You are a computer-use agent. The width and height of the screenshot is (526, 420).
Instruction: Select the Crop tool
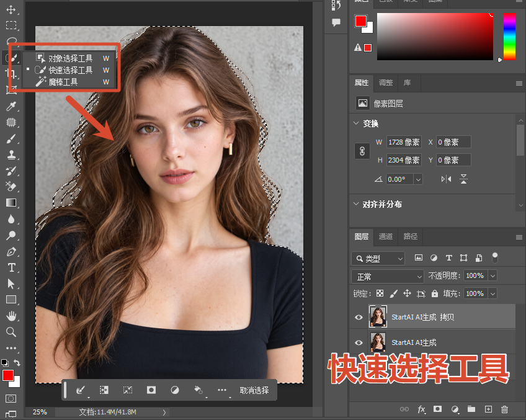coord(11,73)
